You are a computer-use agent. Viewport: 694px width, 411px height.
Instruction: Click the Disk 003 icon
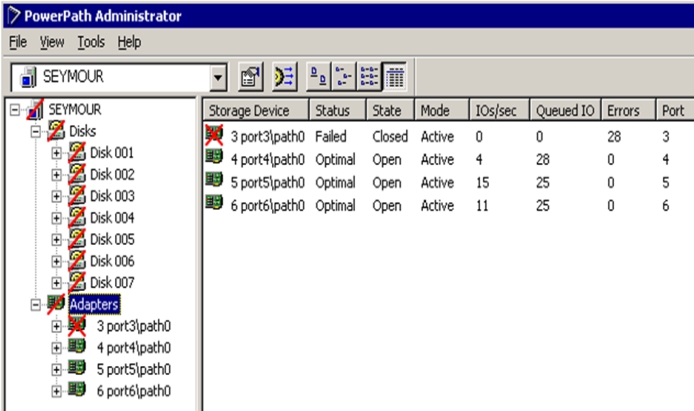click(77, 196)
